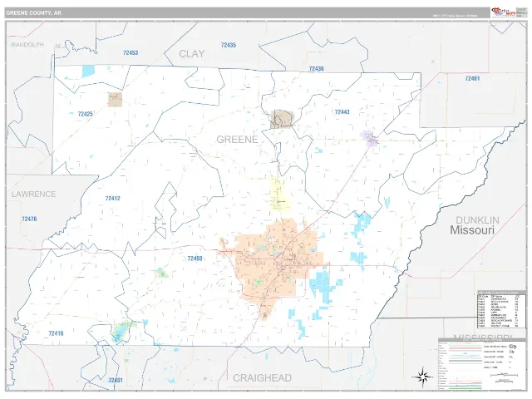
Task: Click ZIP code 72476 label
Action: (x=29, y=219)
